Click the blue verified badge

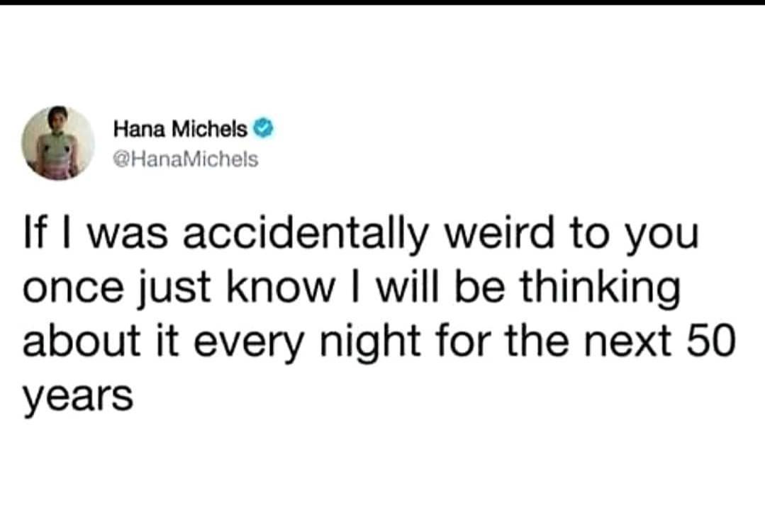tap(259, 129)
